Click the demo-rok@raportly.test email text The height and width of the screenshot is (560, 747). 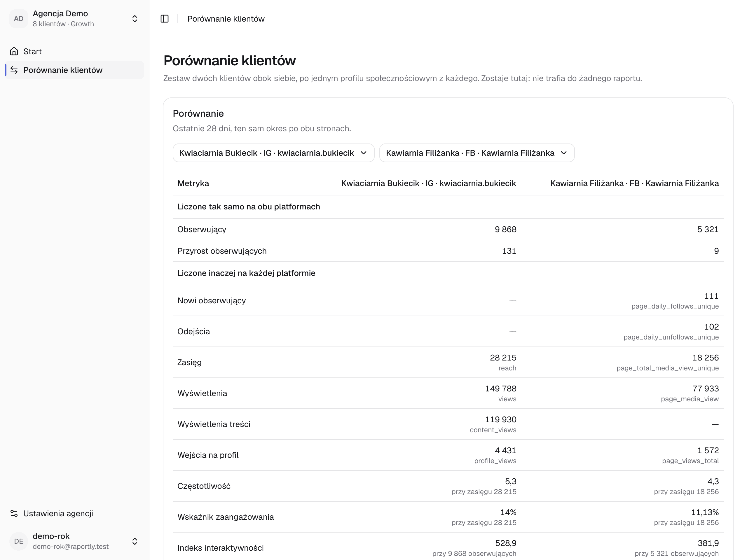(71, 547)
